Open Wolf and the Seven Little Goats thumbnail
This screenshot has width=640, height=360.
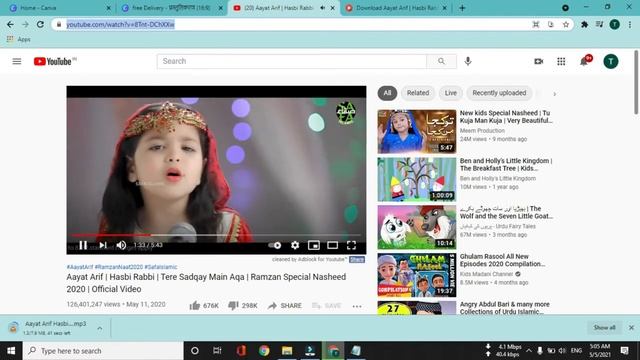417,227
